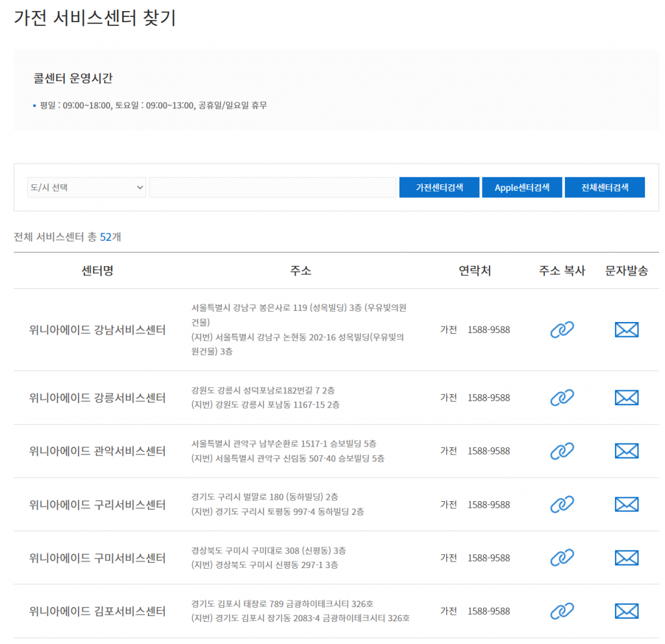The width and height of the screenshot is (665, 644).
Task: Open 구미서비스센터 text message icon
Action: [x=625, y=558]
